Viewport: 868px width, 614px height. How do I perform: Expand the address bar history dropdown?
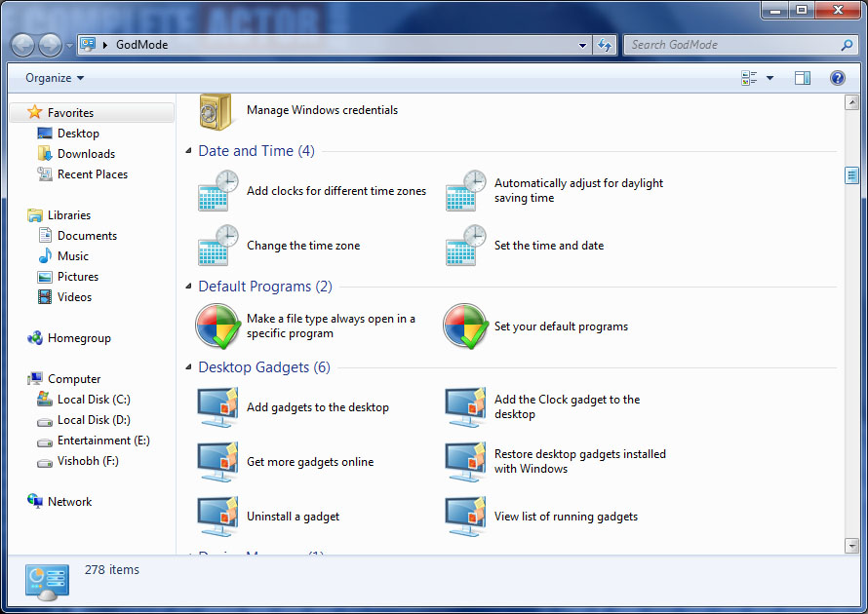[x=582, y=46]
